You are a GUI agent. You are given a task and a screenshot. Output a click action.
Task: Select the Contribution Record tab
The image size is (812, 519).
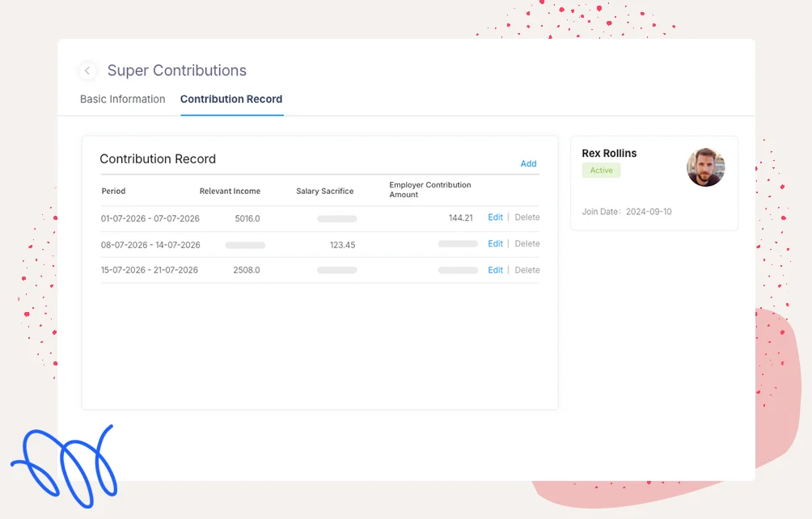tap(231, 99)
